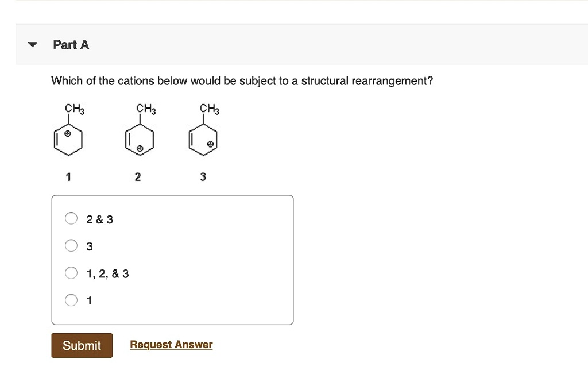
Task: Click the number 2 beneath middle structure
Action: tap(137, 176)
